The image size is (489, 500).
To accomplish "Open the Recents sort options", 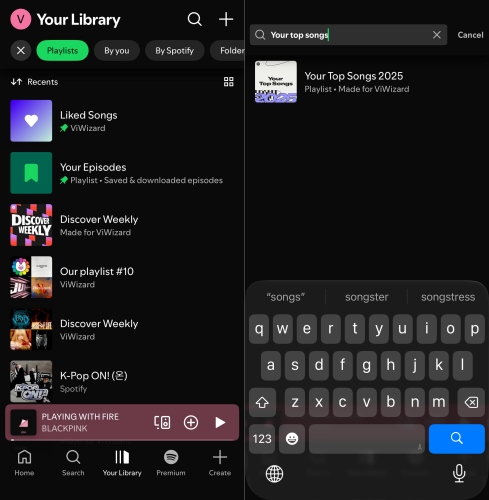I will coord(34,82).
